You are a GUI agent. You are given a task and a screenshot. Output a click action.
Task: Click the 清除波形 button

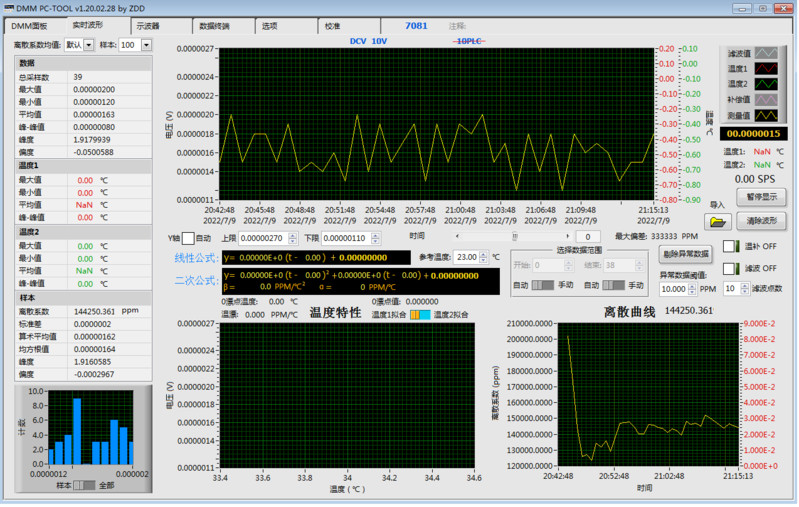[x=762, y=220]
